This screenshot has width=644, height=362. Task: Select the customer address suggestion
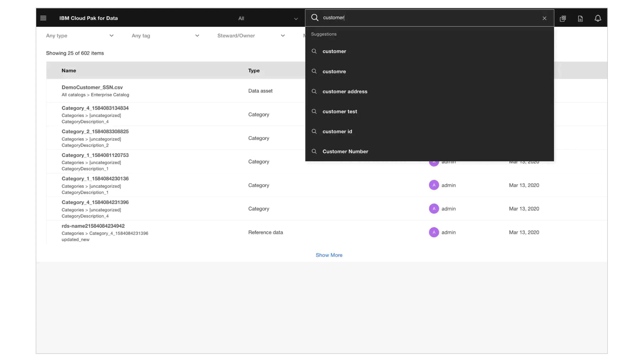point(345,91)
